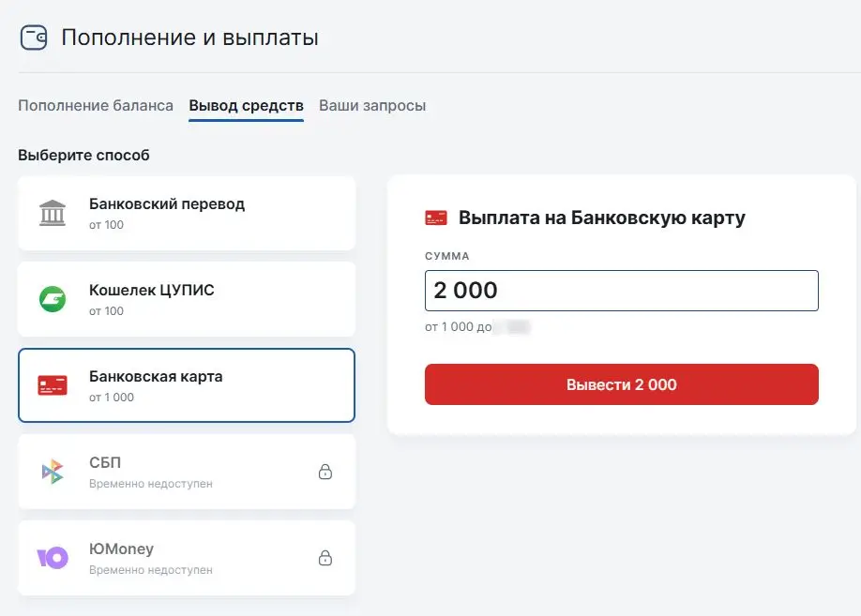Image resolution: width=861 pixels, height=616 pixels.
Task: Click inside the СУММА amount field
Action: tap(622, 291)
